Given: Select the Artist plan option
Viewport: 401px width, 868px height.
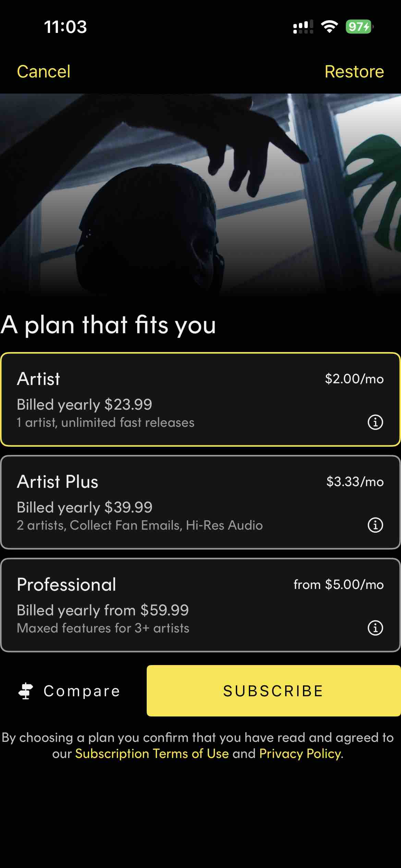Looking at the screenshot, I should click(171, 399).
